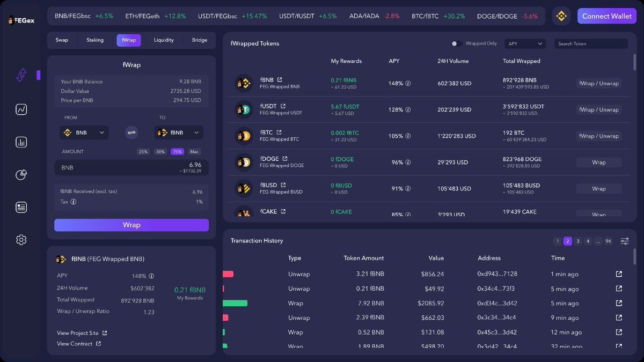Screen dimensions: 644x362
Task: Toggle the Wrapped Only switch
Action: [456, 43]
